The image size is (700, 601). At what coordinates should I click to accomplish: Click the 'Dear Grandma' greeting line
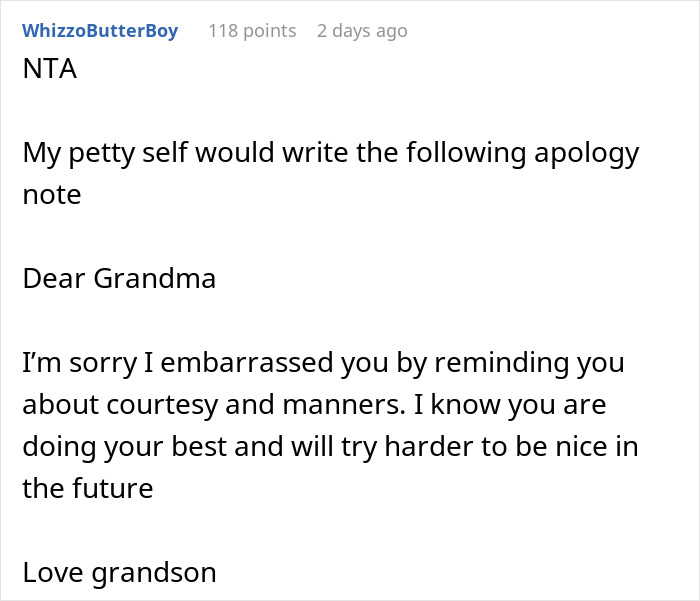click(x=119, y=277)
